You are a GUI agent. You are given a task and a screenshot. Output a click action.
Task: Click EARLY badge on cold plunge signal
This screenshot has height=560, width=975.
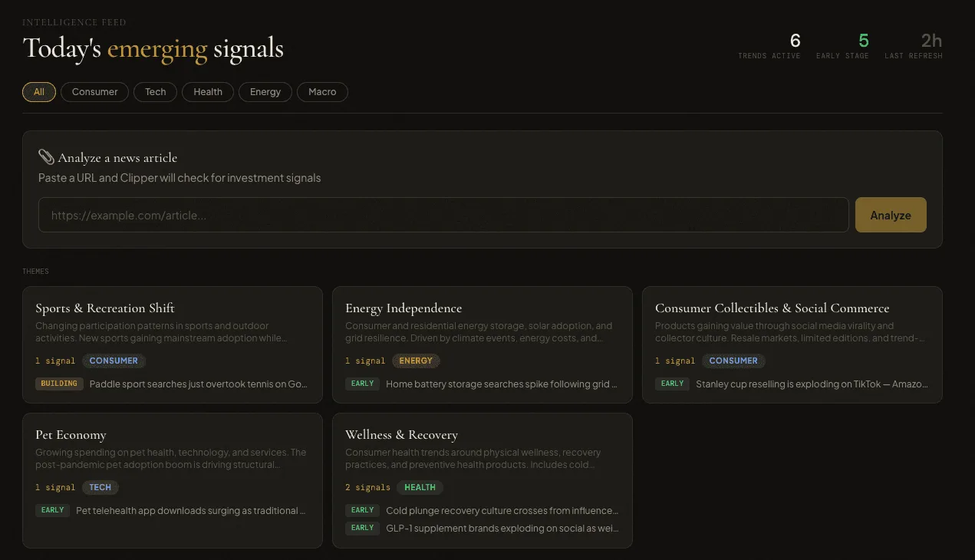(x=362, y=510)
